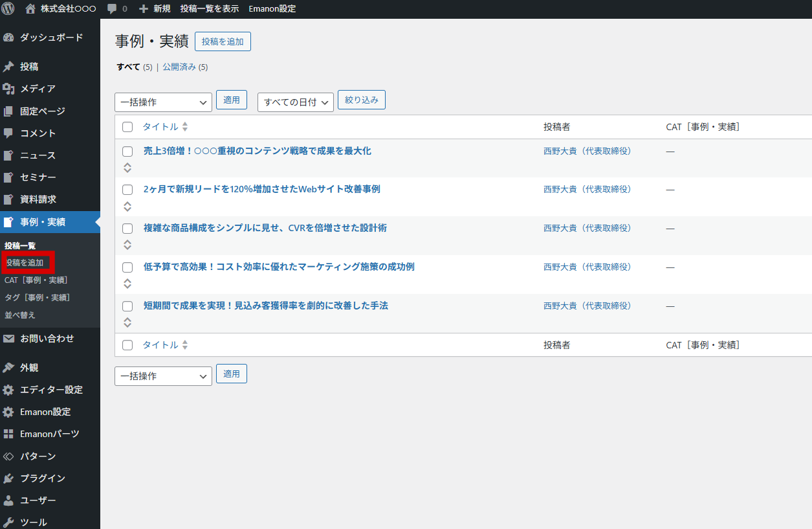Click the comment bubble icon in admin bar
Image resolution: width=812 pixels, height=529 pixels.
tap(112, 9)
